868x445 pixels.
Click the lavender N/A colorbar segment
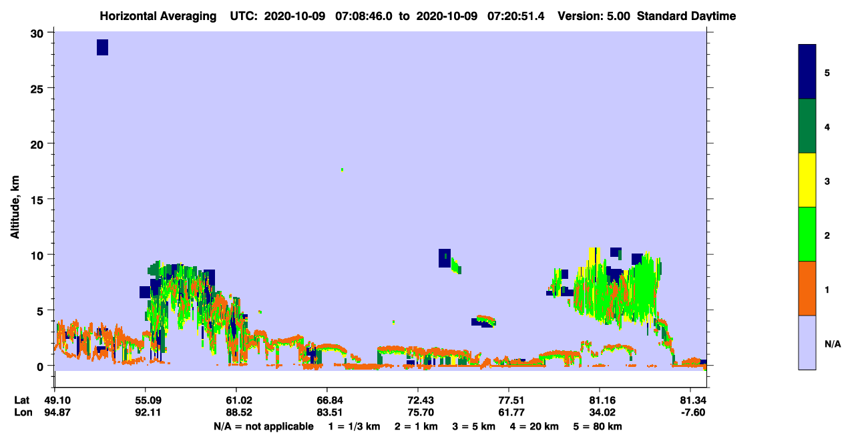click(807, 342)
